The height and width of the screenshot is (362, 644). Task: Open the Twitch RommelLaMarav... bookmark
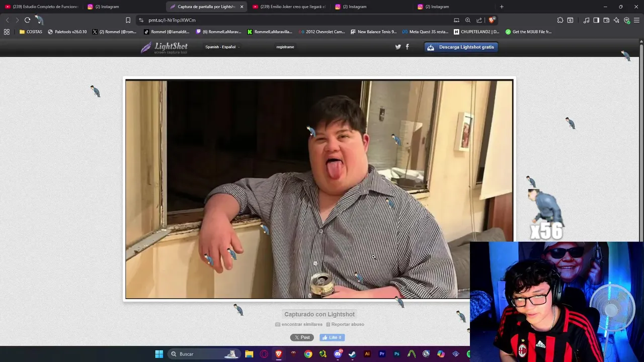[x=218, y=32]
